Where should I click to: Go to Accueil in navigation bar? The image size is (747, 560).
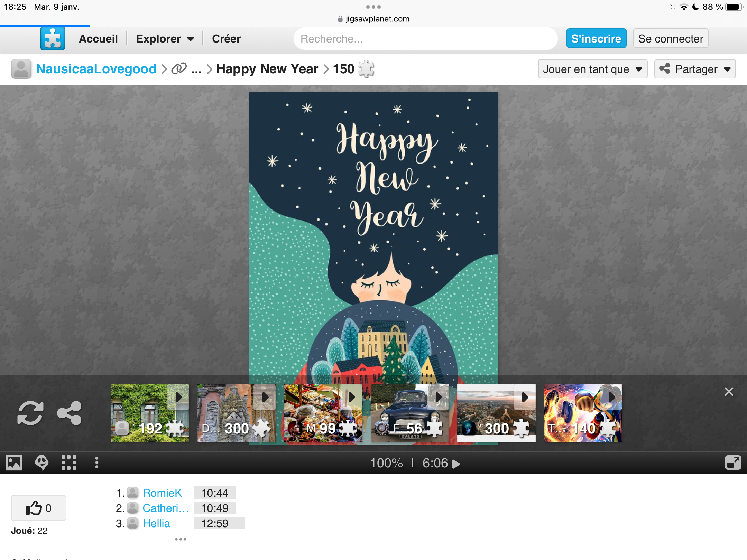[98, 39]
